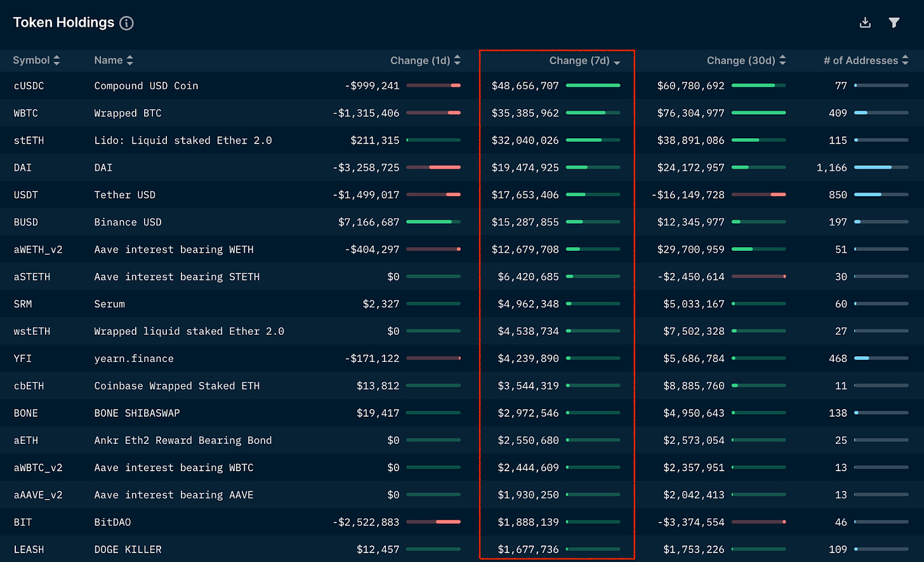Select the aWBTC_v2 symbol

pyautogui.click(x=38, y=468)
